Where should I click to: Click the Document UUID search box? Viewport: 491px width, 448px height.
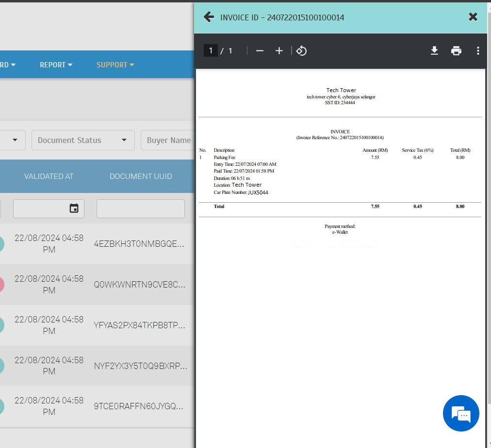point(140,208)
